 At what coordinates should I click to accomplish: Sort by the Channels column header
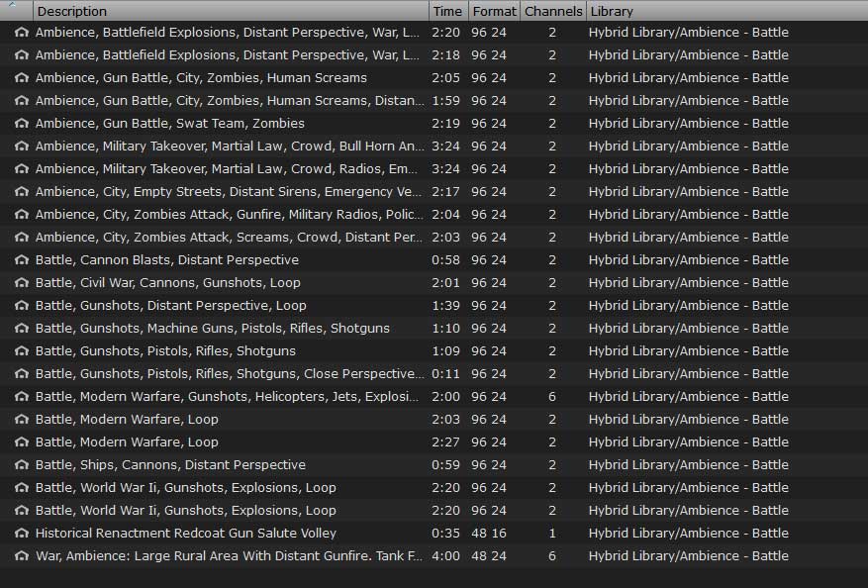552,11
